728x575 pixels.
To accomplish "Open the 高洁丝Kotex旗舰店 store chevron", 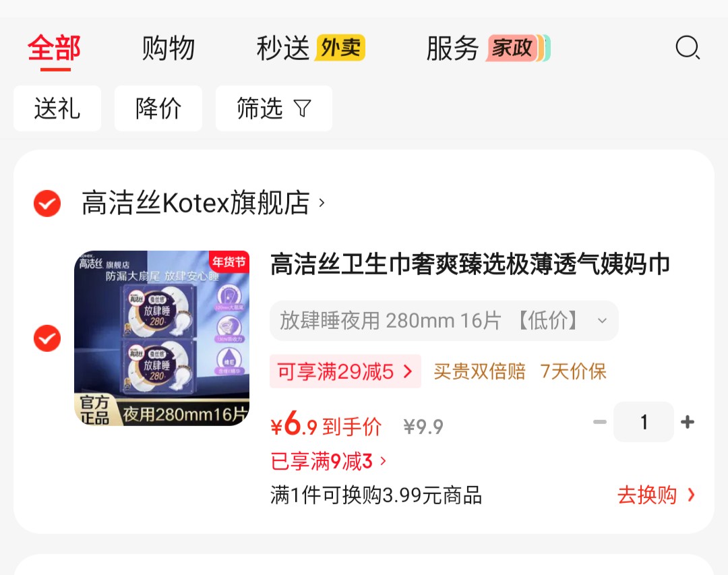I will [322, 202].
